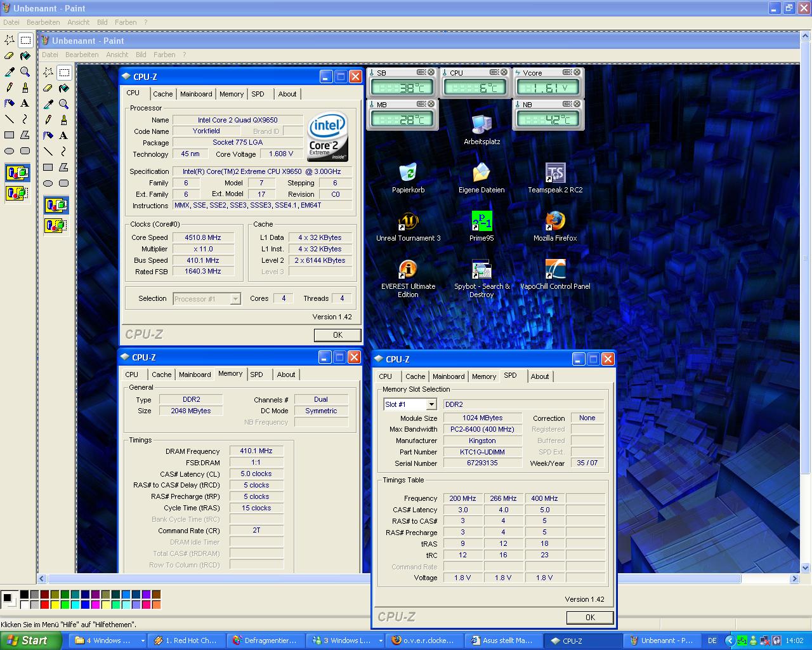Enable transparent selection mode in outer Paint options

[x=18, y=193]
